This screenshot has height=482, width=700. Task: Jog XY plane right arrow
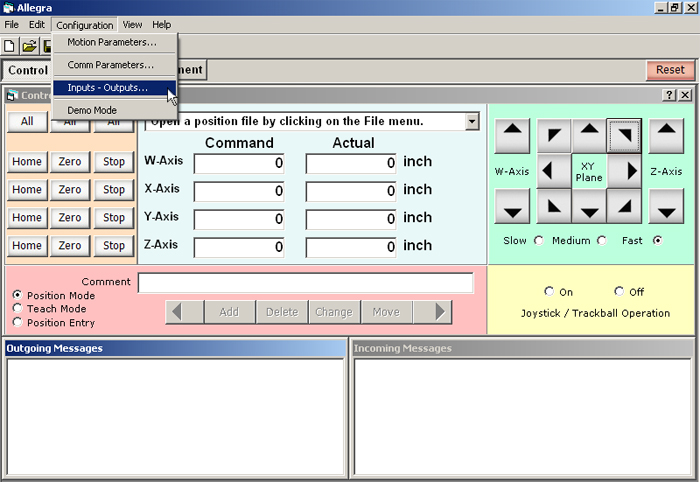point(625,171)
